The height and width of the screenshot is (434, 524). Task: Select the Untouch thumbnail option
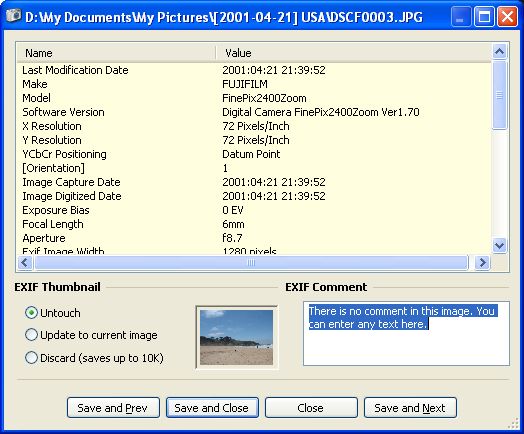(53, 313)
